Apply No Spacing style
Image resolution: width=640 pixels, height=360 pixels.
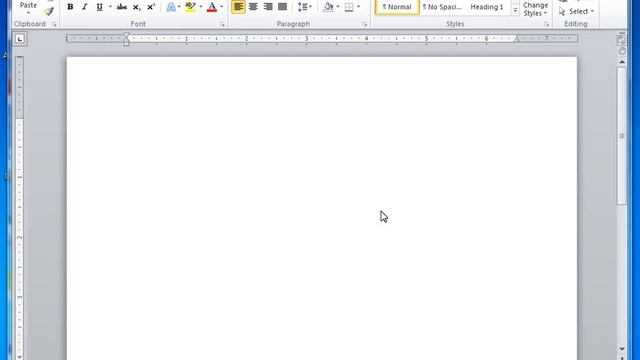click(442, 7)
